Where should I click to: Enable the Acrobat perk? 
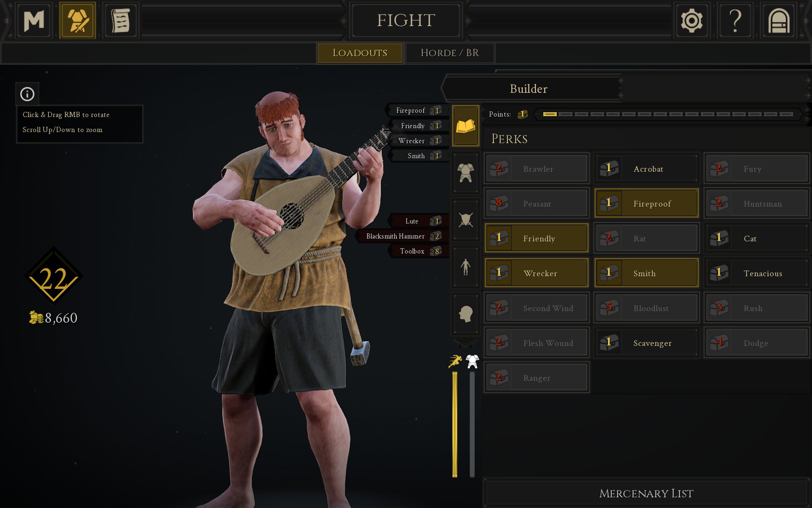[x=646, y=168]
